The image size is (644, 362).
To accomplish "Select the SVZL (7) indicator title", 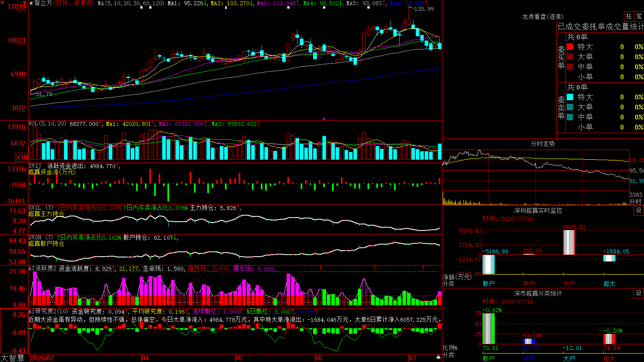I will 41,208.
